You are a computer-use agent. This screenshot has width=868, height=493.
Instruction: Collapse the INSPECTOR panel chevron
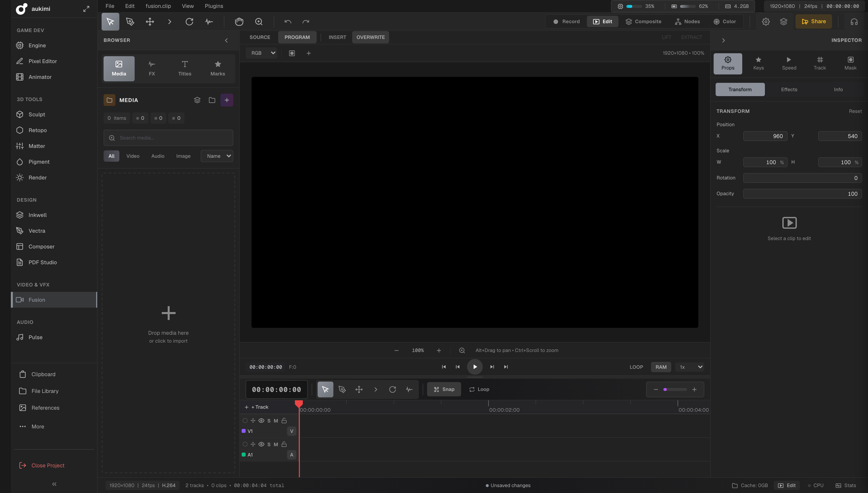pyautogui.click(x=723, y=40)
